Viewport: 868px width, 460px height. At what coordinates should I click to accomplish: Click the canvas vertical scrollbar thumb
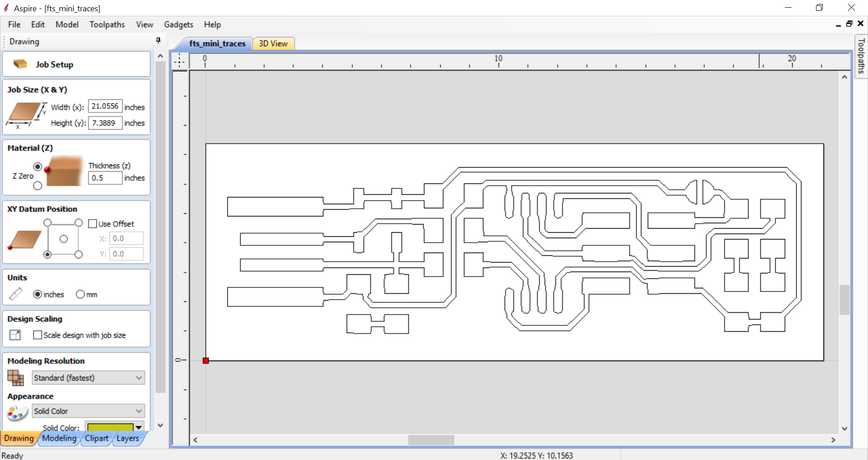[844, 300]
